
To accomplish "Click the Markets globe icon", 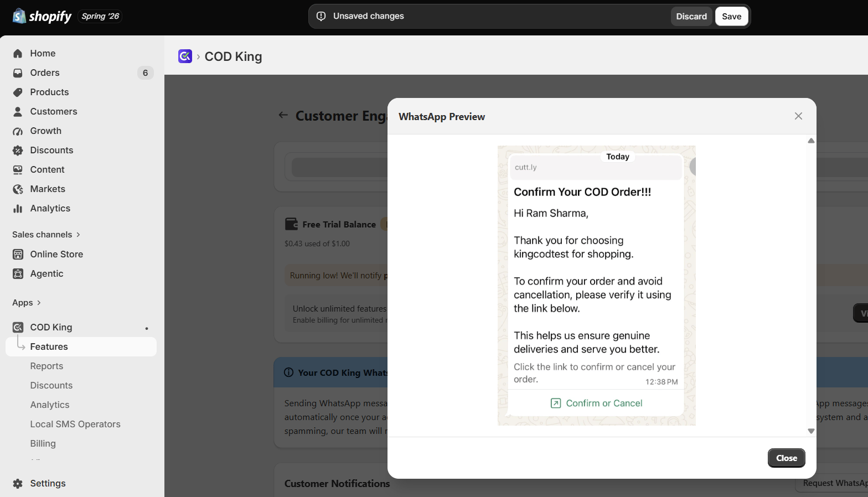I will (x=18, y=189).
